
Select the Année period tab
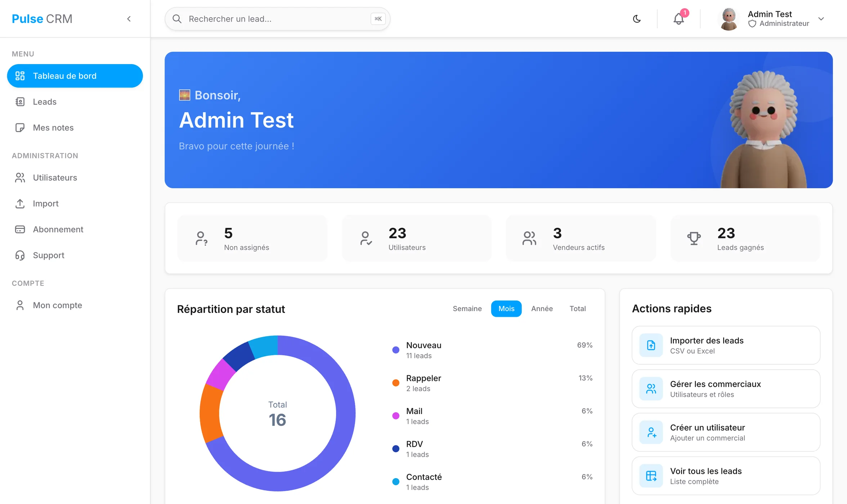pyautogui.click(x=542, y=309)
